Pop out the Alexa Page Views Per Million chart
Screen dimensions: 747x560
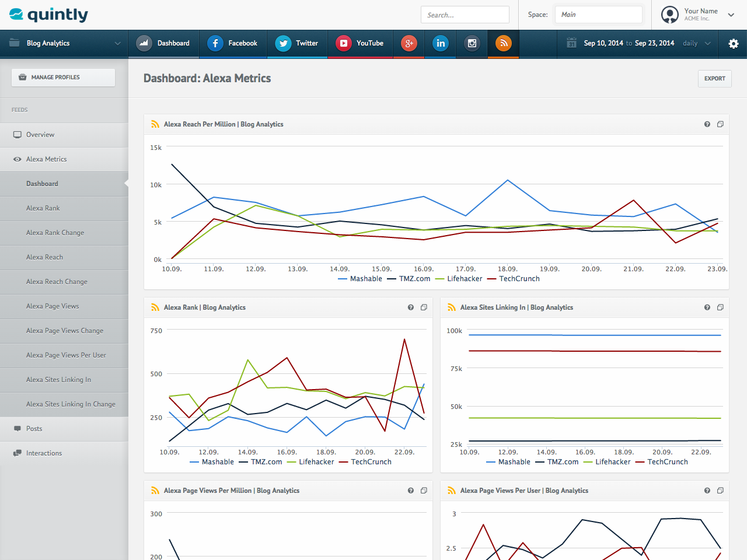[x=424, y=491]
